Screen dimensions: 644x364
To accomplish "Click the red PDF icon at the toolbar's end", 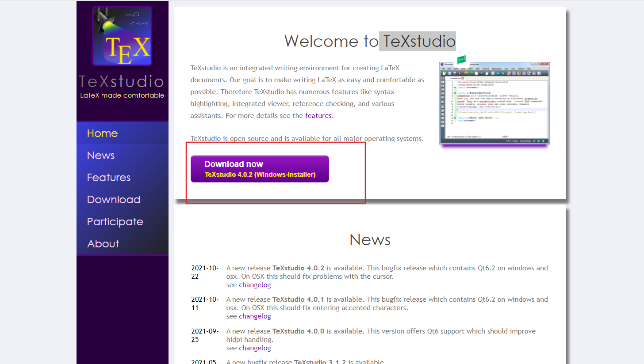I will [539, 73].
